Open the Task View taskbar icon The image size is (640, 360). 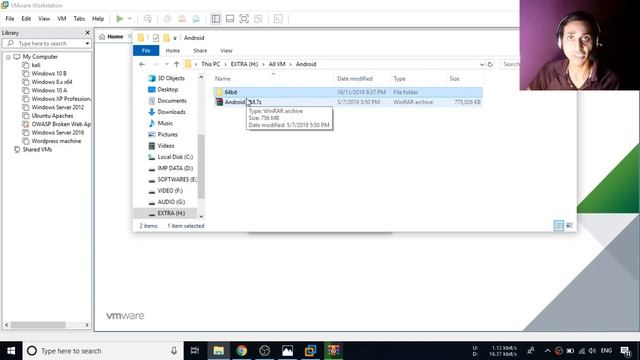tap(195, 351)
